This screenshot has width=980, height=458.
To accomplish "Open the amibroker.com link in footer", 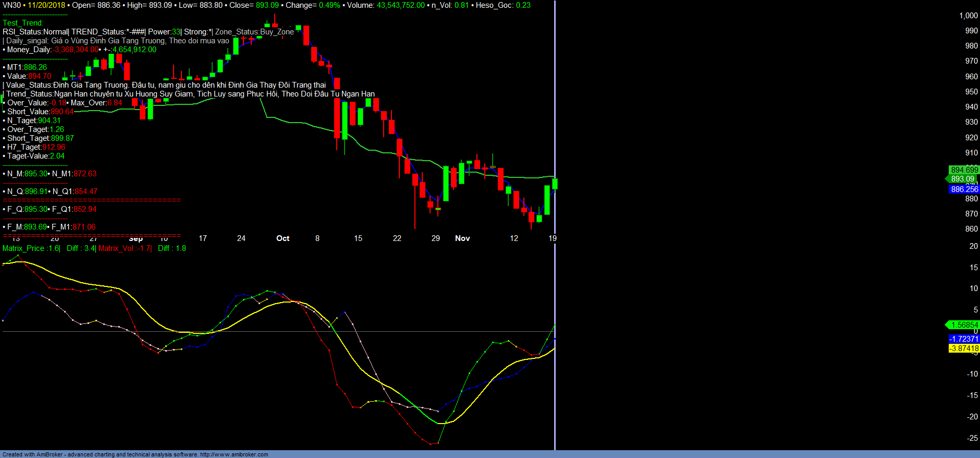I will [234, 454].
